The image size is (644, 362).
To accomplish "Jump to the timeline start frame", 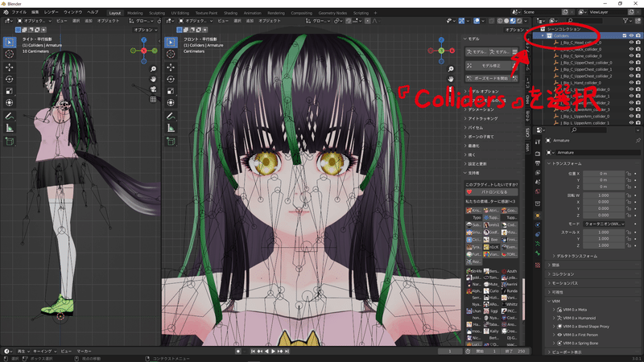I will (x=253, y=352).
